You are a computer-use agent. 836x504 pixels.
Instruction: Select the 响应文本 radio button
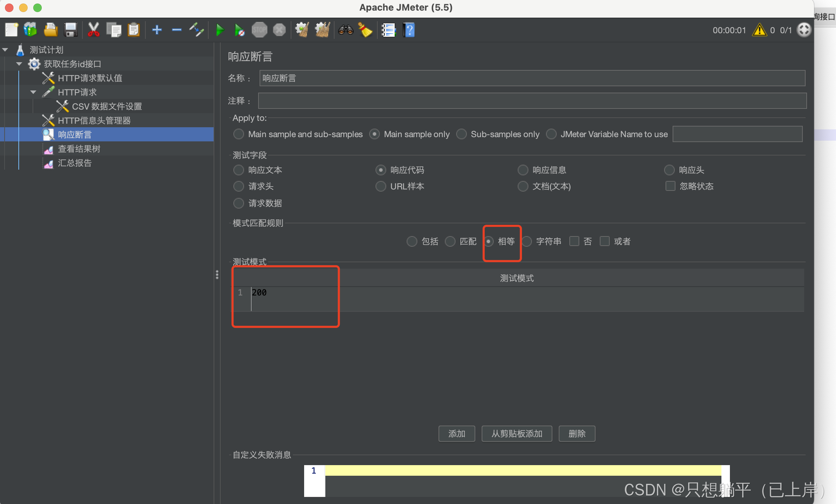[x=239, y=170]
